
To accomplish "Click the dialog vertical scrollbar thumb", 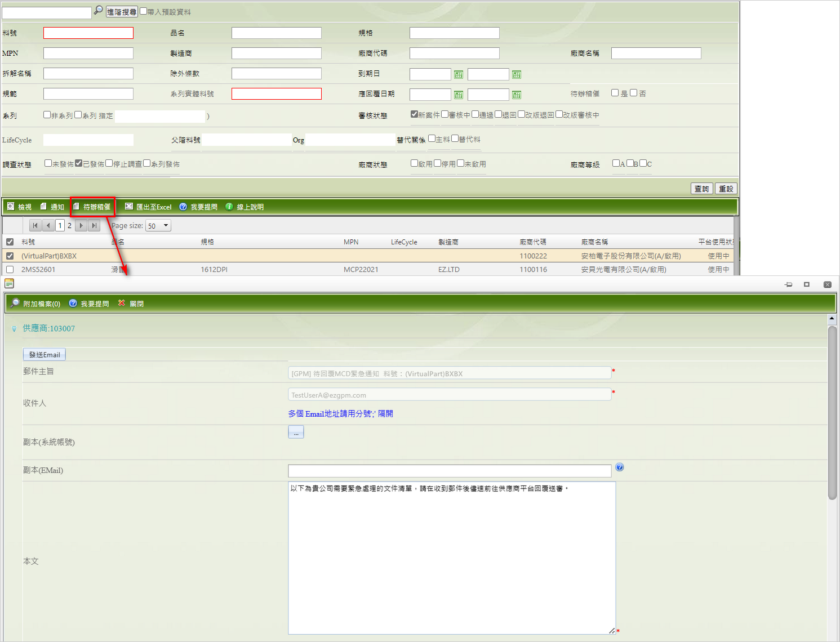I will click(832, 412).
